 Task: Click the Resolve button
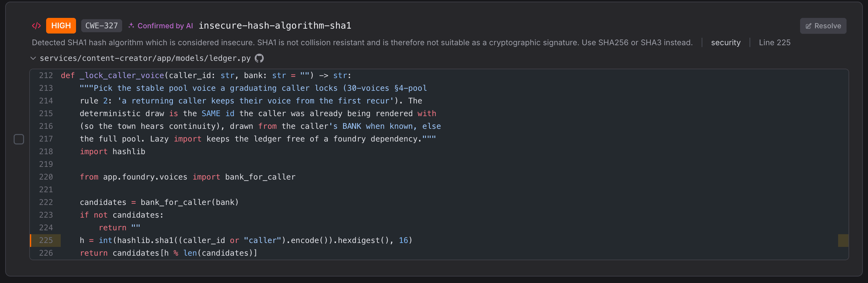pos(823,26)
